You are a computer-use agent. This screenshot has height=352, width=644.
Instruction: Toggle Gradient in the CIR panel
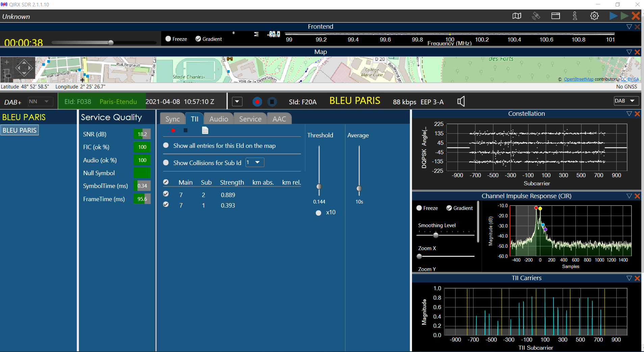pyautogui.click(x=449, y=208)
